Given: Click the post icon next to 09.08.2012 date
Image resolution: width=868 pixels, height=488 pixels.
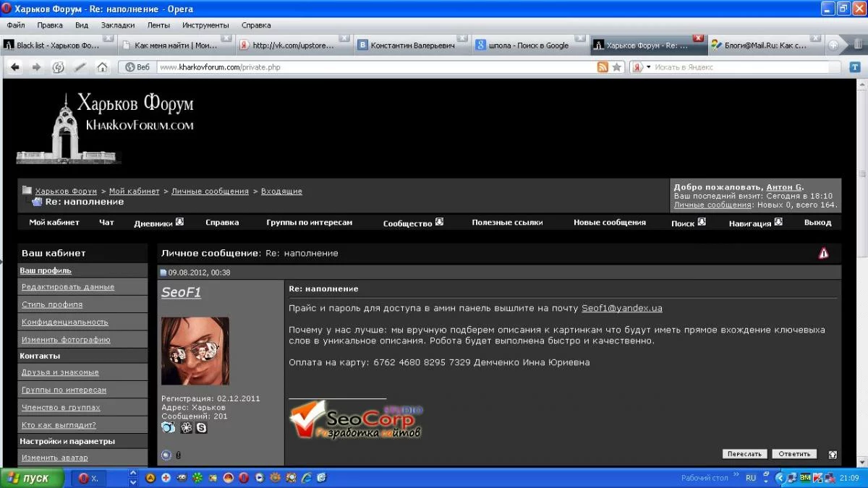Looking at the screenshot, I should coord(163,273).
